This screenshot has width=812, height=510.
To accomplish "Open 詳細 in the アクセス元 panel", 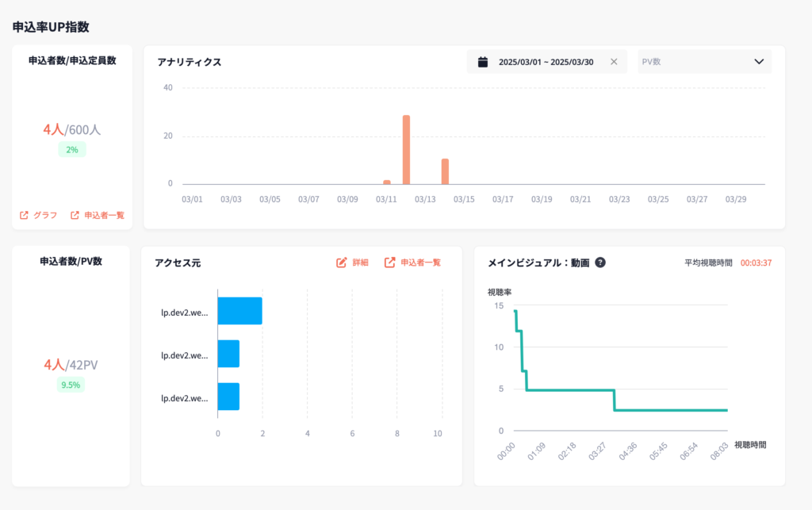I will 360,263.
